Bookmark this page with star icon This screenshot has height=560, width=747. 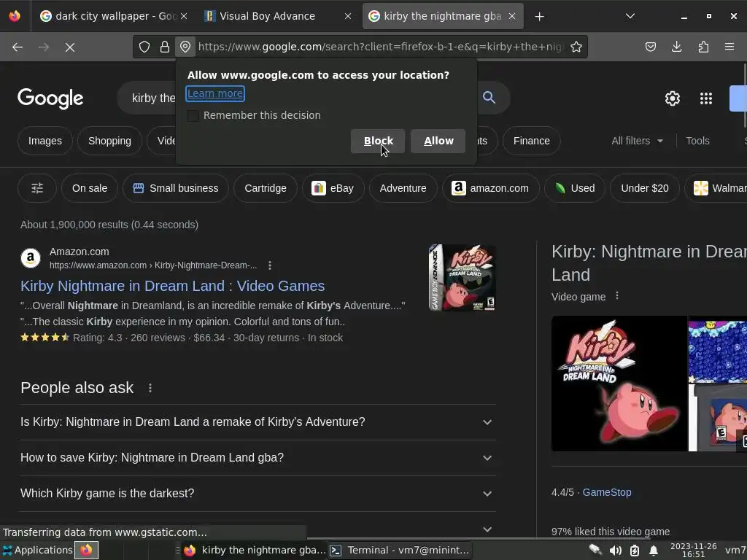coord(576,47)
